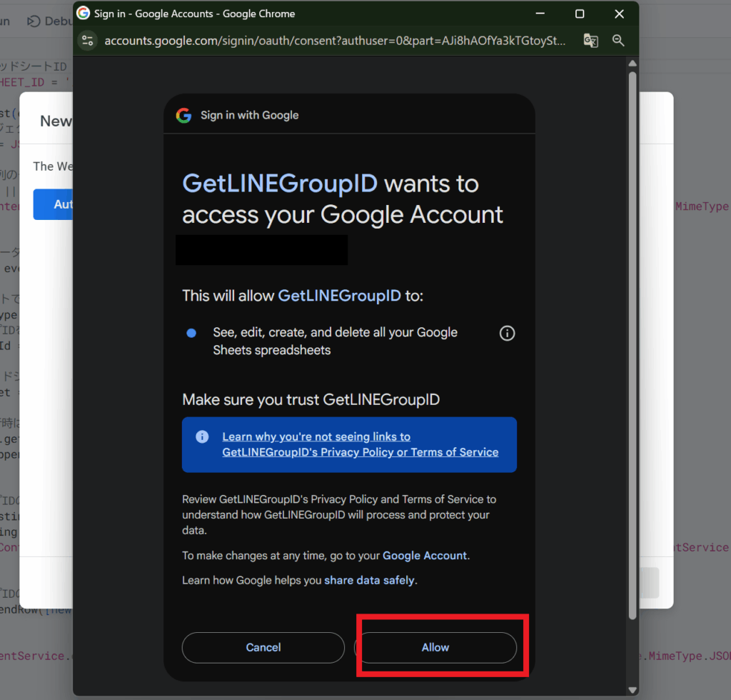The image size is (731, 700).
Task: Click GetLINEGroupID in 'This will allow' line
Action: [339, 296]
